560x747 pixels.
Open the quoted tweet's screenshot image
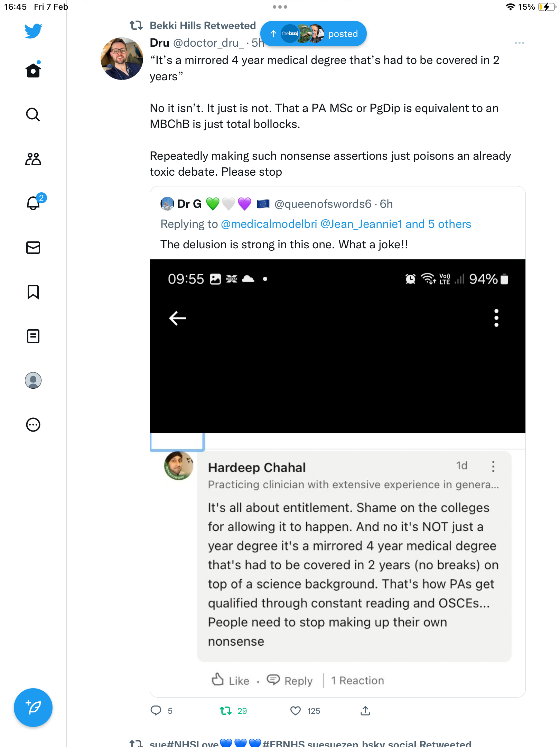pyautogui.click(x=338, y=477)
